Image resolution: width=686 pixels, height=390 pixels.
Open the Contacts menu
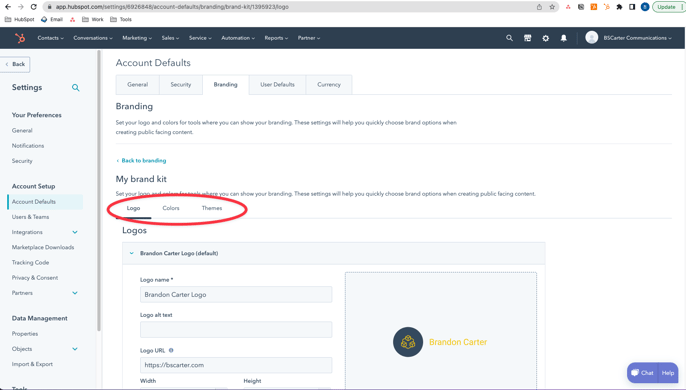coord(50,38)
